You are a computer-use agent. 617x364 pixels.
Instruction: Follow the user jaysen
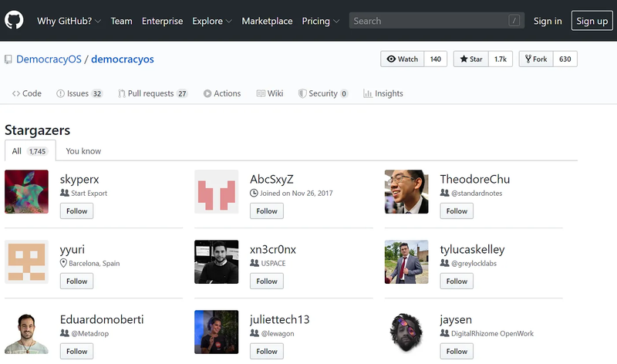457,351
